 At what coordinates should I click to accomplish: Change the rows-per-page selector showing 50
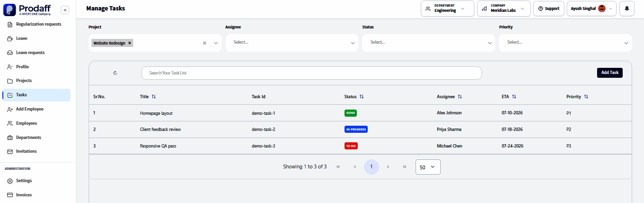click(428, 167)
